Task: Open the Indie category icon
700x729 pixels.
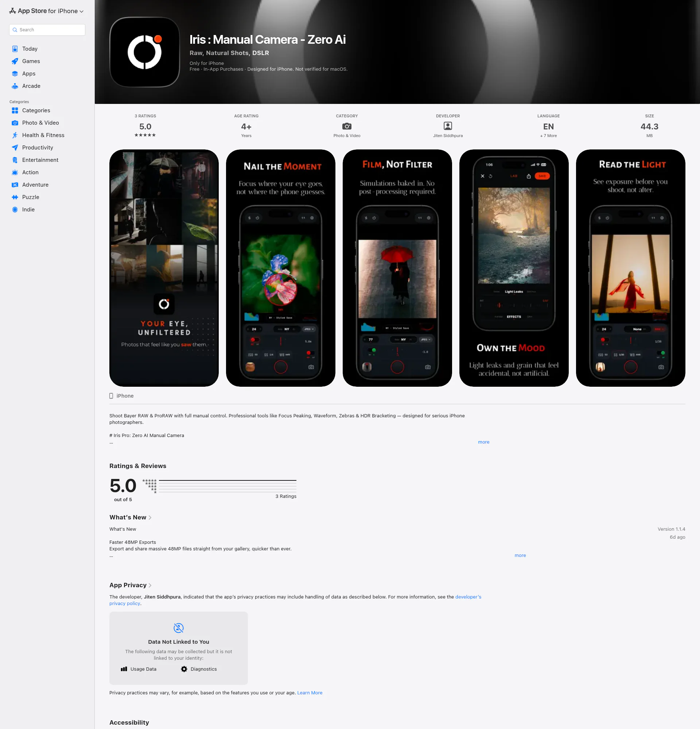Action: tap(15, 209)
